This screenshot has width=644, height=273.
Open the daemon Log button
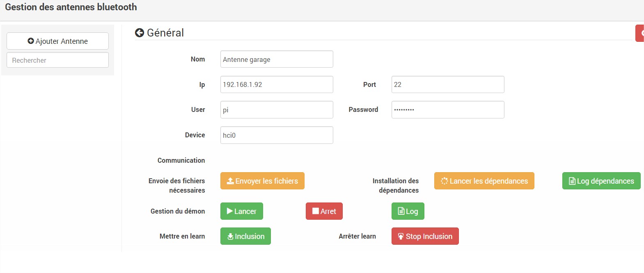408,211
